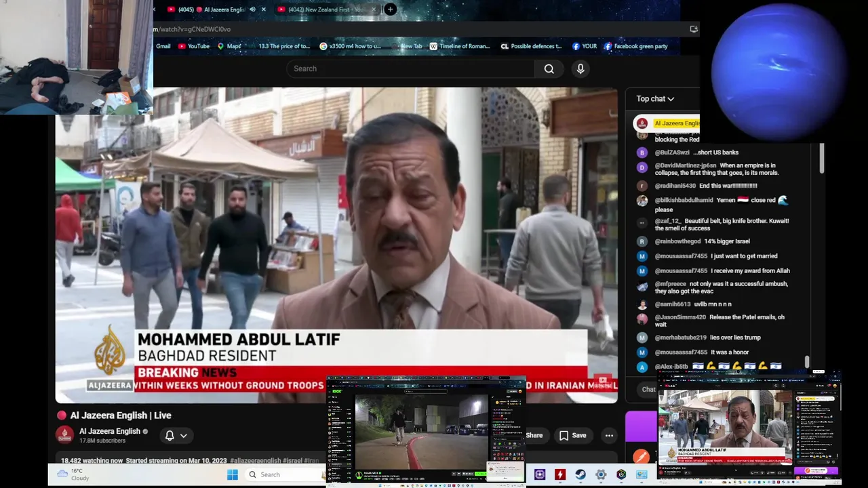Viewport: 868px width, 488px height.
Task: Click the Windows Start button
Action: pos(233,474)
